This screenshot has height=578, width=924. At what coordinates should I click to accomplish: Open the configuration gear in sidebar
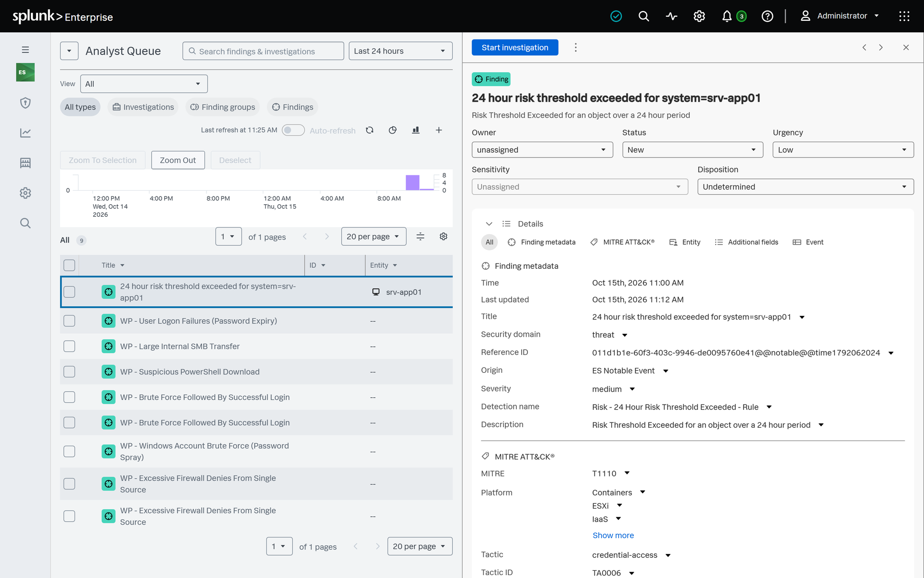point(26,193)
